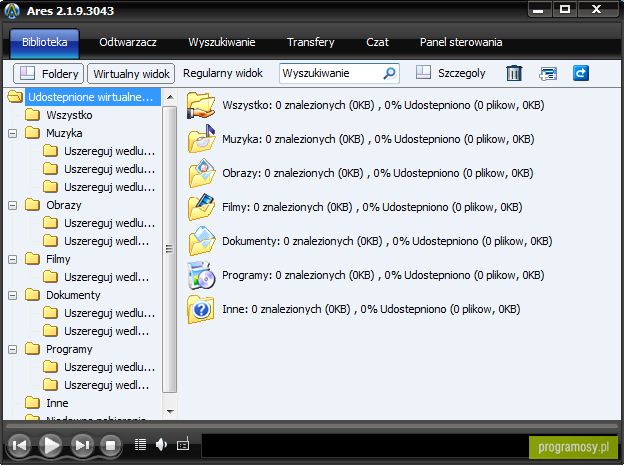Click the Filmy folder icon with clapboard

click(x=201, y=207)
